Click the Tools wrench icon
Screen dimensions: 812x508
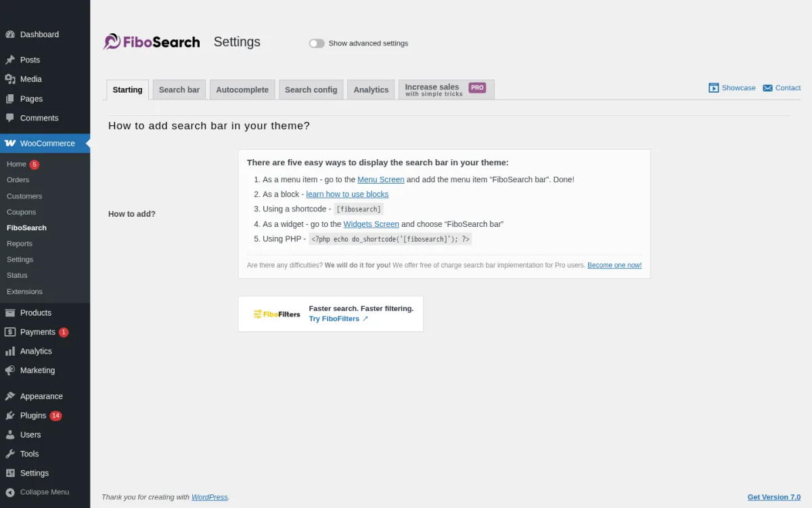pos(10,454)
